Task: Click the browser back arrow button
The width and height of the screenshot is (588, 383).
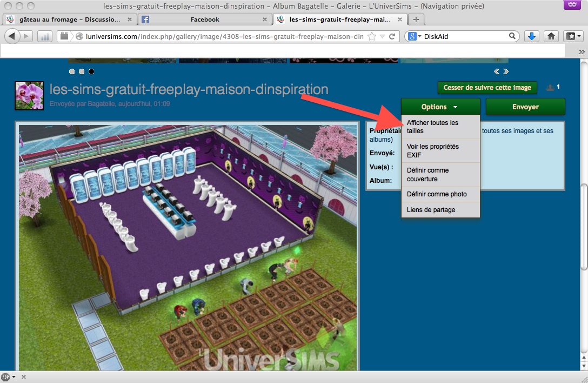Action: point(12,36)
